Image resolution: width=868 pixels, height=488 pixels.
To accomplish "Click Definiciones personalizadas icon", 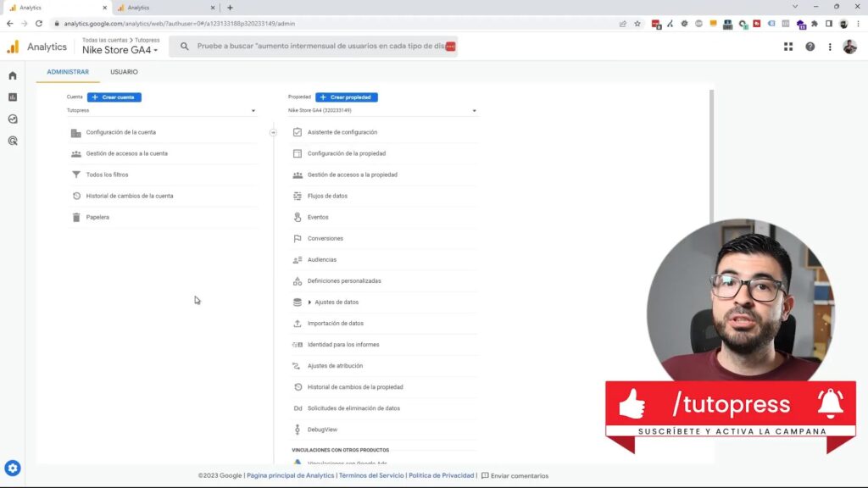I will point(298,281).
